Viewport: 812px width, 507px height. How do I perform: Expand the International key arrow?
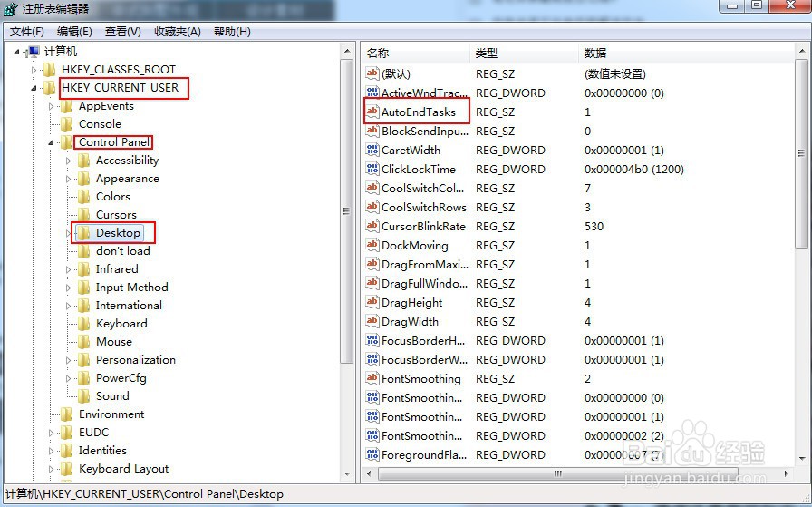(68, 306)
